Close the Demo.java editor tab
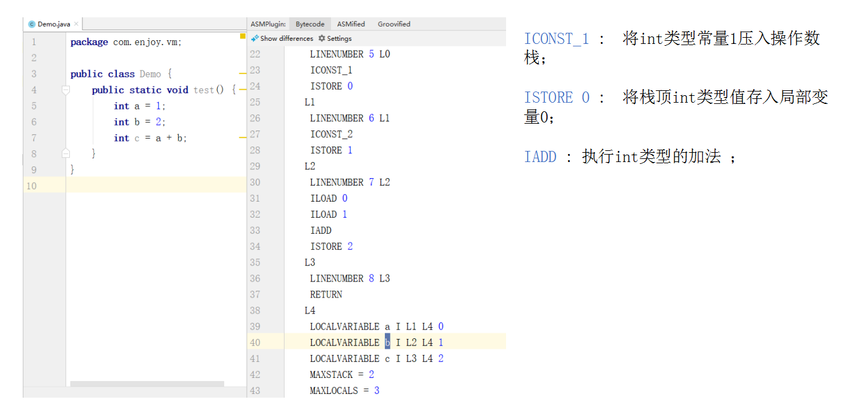868x415 pixels. click(76, 24)
